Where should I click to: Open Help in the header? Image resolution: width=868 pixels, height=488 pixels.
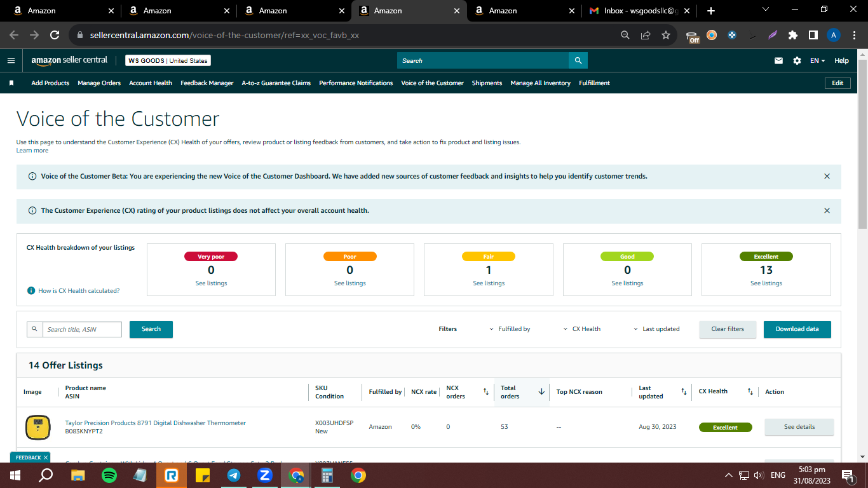click(x=841, y=61)
